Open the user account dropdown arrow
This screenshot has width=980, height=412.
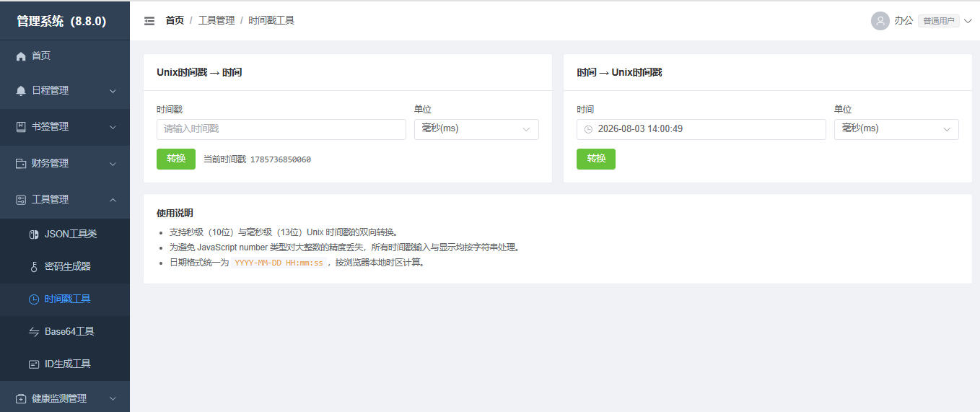tap(968, 21)
